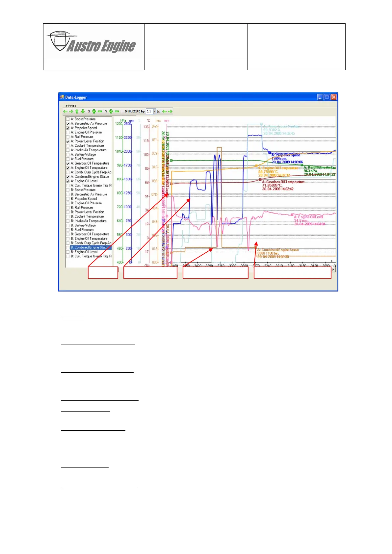Click the chart's horizontal scroll right arrow
This screenshot has width=392, height=554.
(x=333, y=269)
